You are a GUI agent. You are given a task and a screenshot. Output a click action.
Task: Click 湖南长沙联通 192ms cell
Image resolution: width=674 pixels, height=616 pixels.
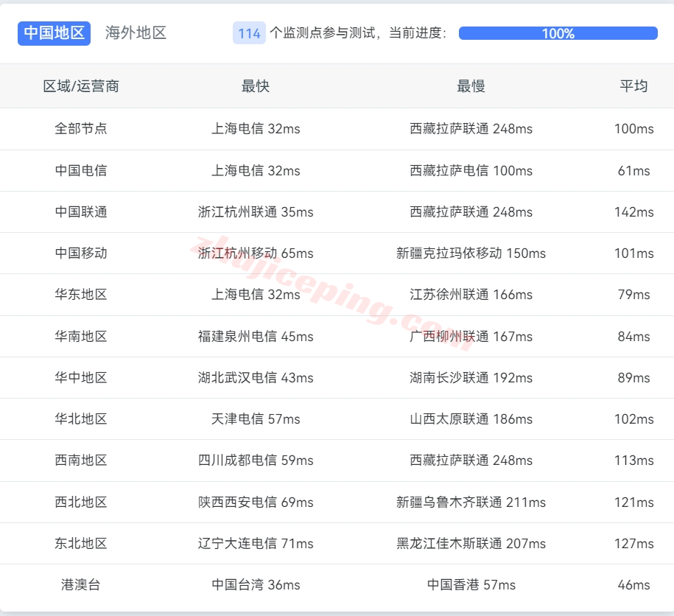tap(471, 378)
